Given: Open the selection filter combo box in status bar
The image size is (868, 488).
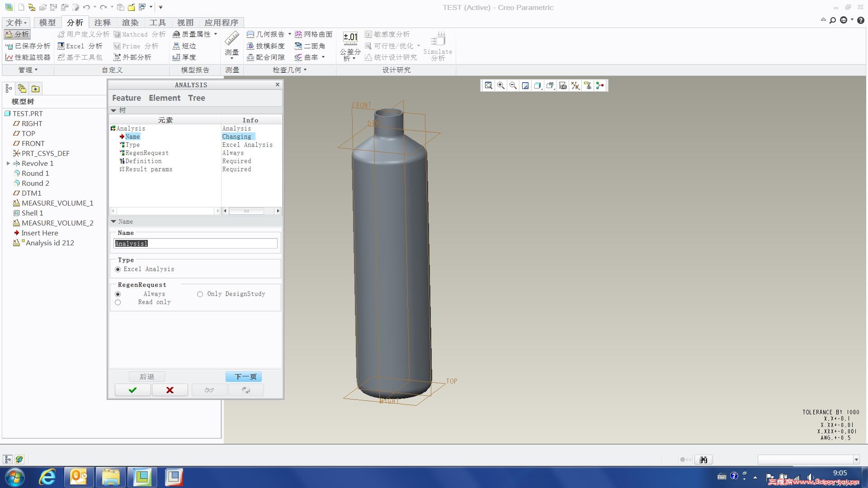Looking at the screenshot, I should 808,460.
